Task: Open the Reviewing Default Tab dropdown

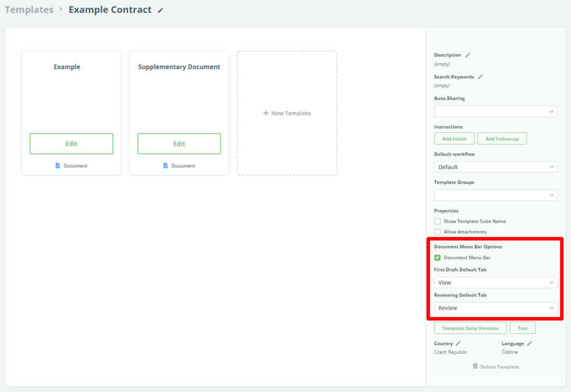Action: (495, 308)
